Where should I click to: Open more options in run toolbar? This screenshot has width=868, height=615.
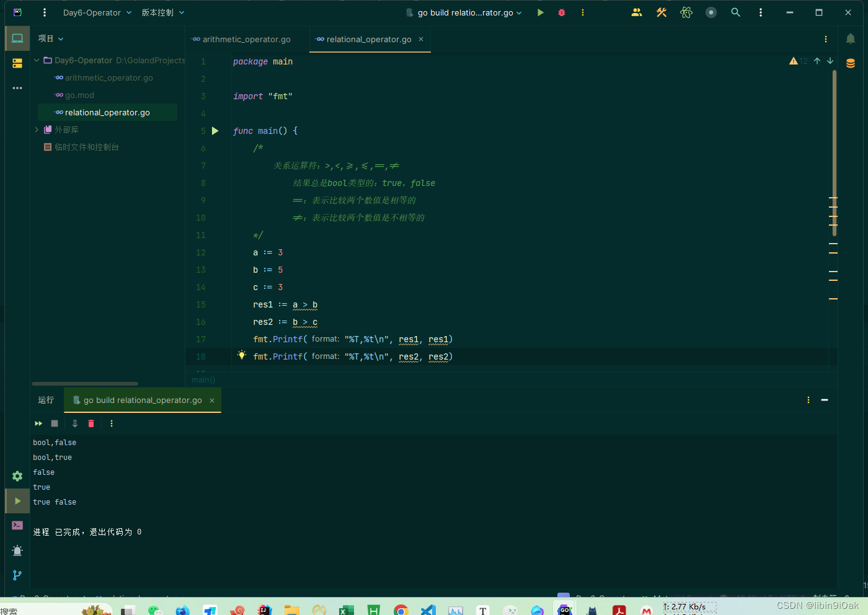112,423
